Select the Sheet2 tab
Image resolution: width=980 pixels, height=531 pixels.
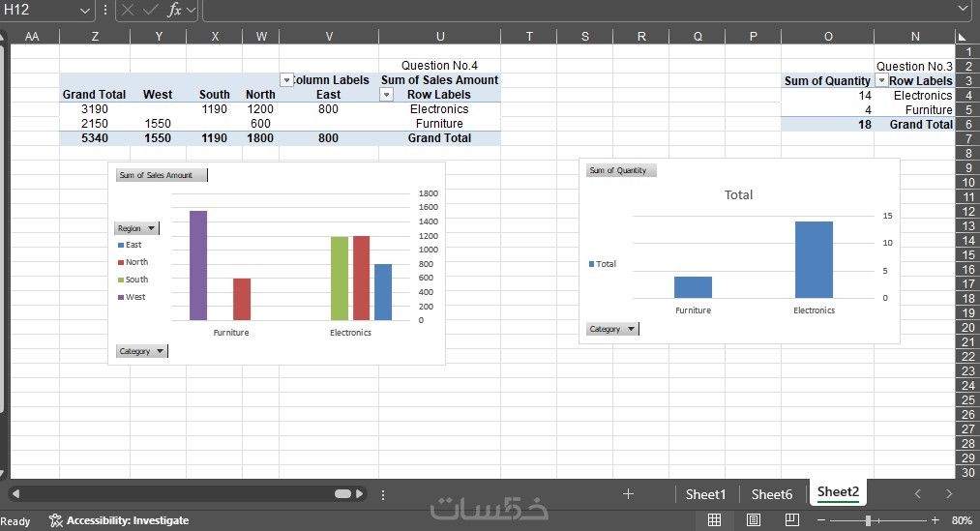point(838,492)
